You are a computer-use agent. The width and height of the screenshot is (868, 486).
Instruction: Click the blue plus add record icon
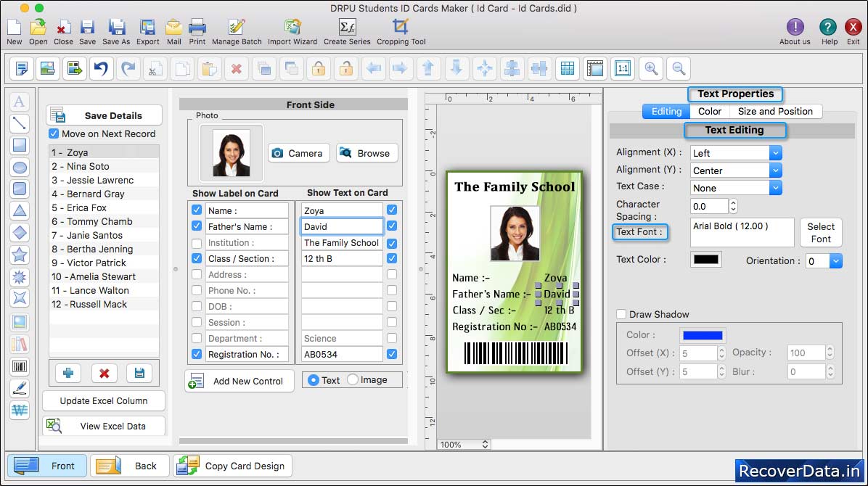(68, 373)
